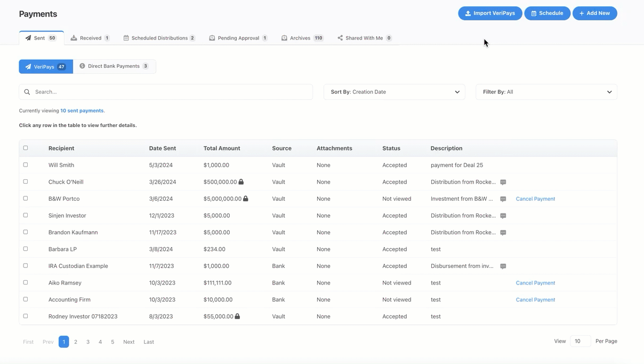Open the Sort By Creation Date dropdown
The height and width of the screenshot is (364, 644).
click(395, 92)
